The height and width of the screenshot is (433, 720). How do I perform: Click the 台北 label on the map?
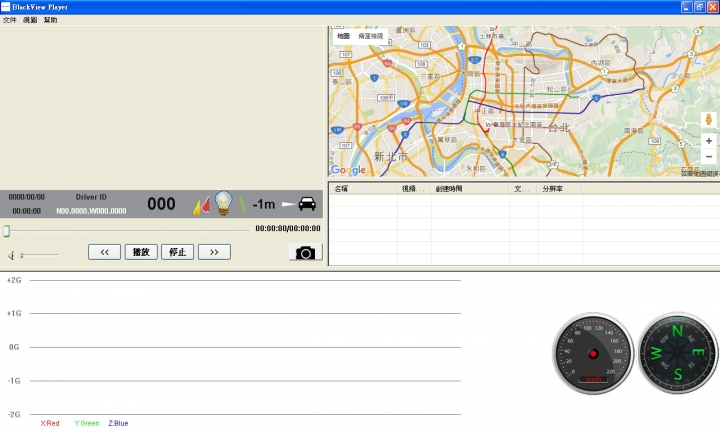[x=559, y=127]
